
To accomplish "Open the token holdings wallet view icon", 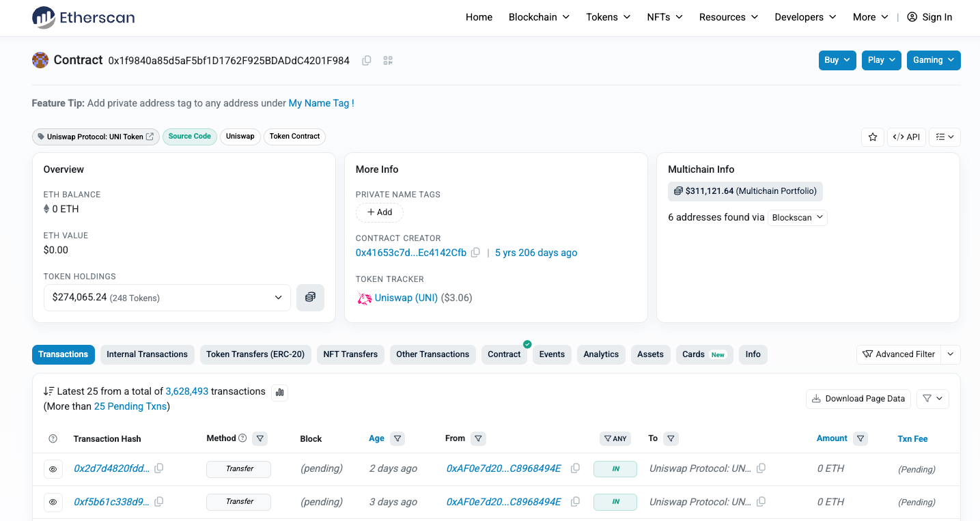I will click(310, 298).
